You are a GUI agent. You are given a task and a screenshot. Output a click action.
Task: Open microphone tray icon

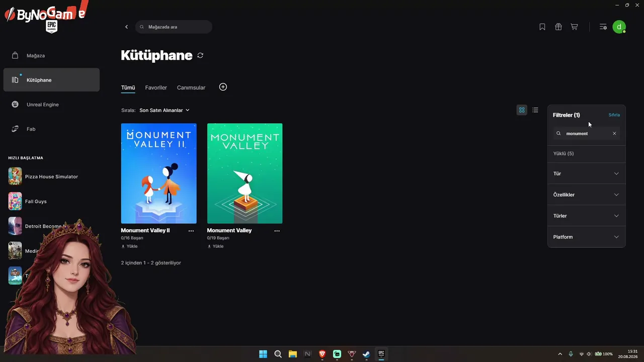pos(571,354)
